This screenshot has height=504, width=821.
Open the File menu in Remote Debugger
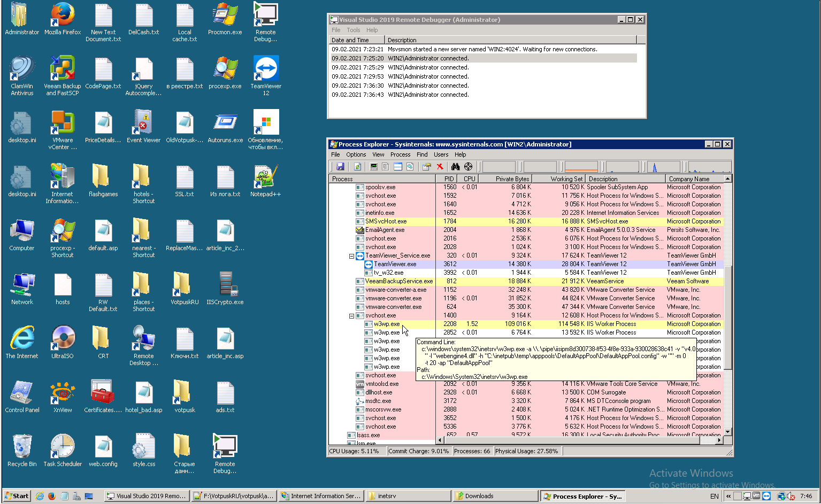pos(336,30)
